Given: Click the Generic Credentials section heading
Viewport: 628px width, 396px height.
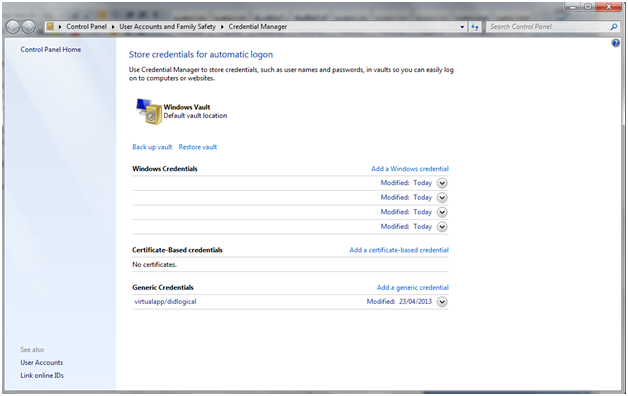Looking at the screenshot, I should tap(163, 287).
